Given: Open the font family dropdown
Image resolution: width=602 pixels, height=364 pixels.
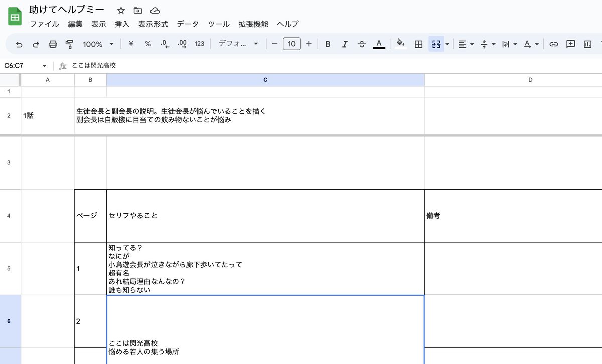Looking at the screenshot, I should (238, 44).
